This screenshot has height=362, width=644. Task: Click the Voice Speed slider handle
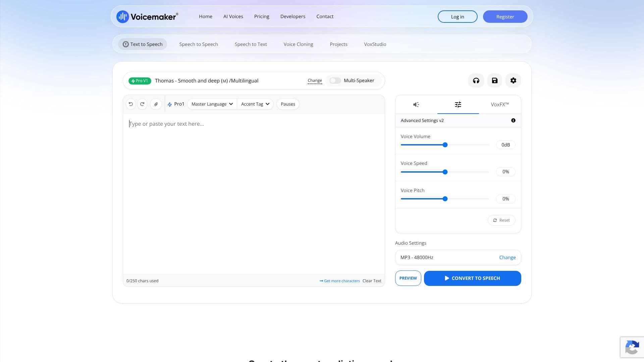(445, 172)
